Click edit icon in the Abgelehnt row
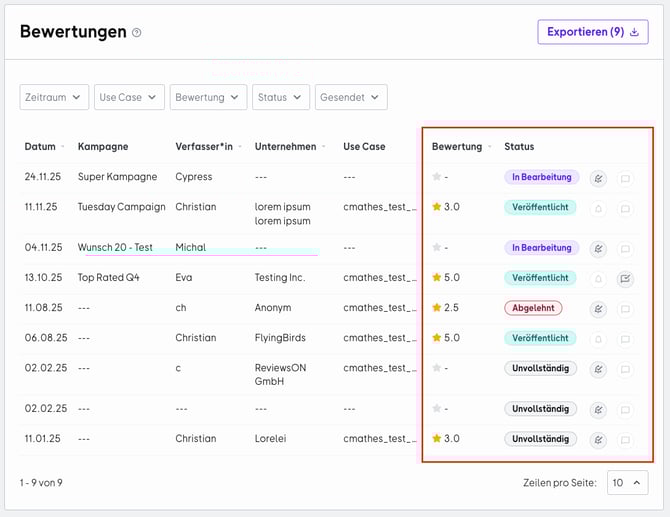 599,309
